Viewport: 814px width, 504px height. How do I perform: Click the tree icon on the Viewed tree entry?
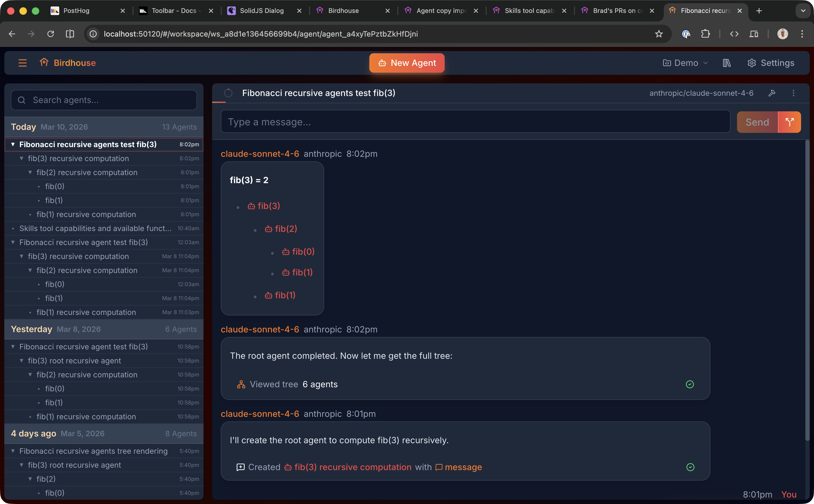pos(241,384)
